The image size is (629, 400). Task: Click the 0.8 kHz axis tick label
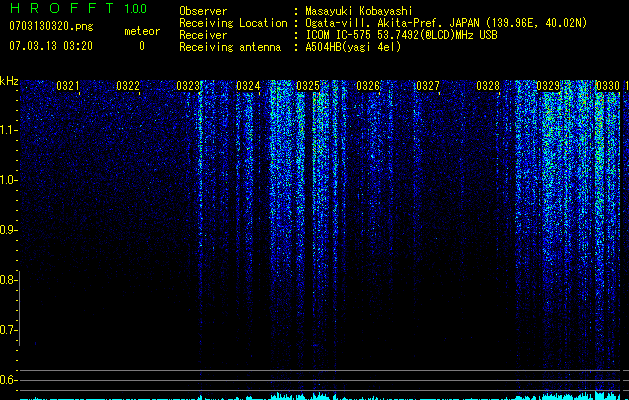(x=8, y=280)
